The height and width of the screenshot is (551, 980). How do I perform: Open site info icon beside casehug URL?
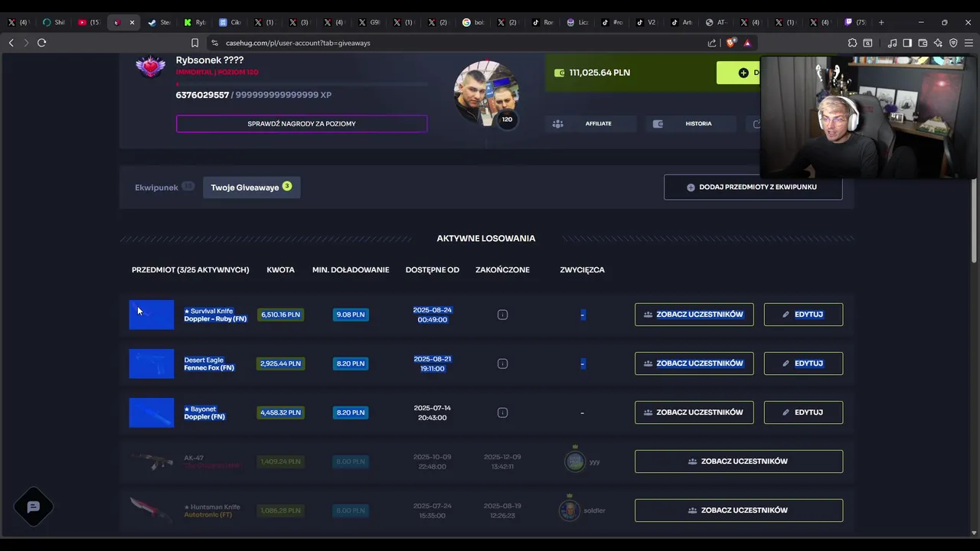[x=214, y=43]
